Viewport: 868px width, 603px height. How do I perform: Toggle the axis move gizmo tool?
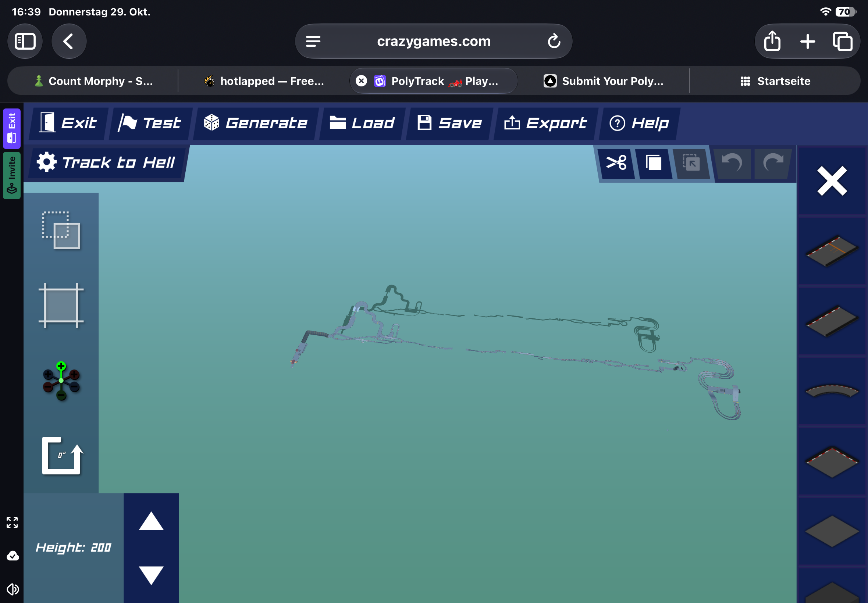61,381
